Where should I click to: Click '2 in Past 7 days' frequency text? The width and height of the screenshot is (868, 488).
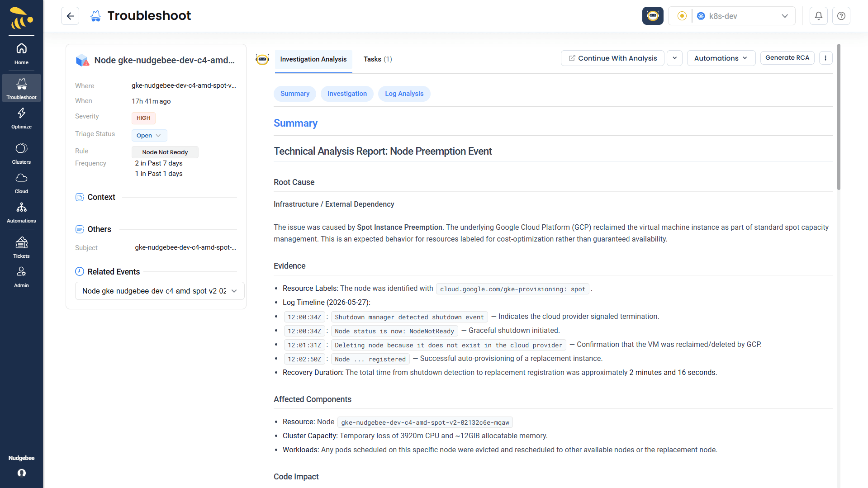click(159, 163)
